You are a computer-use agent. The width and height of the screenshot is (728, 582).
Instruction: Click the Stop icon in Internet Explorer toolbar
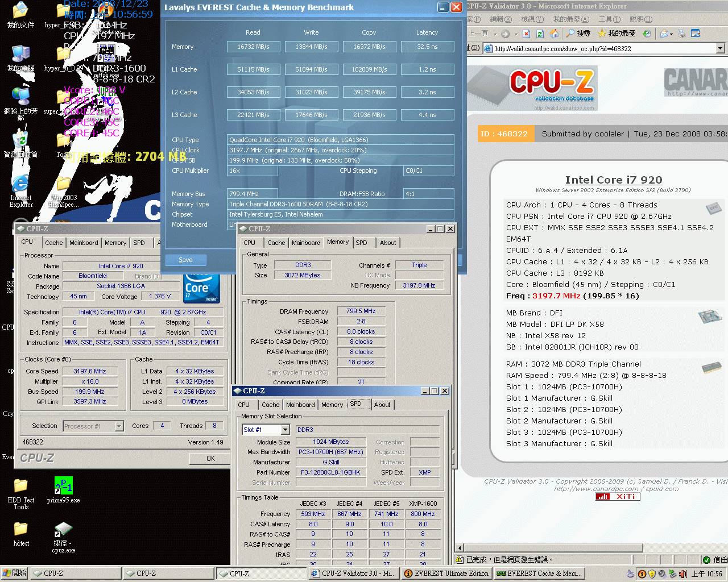pos(527,34)
